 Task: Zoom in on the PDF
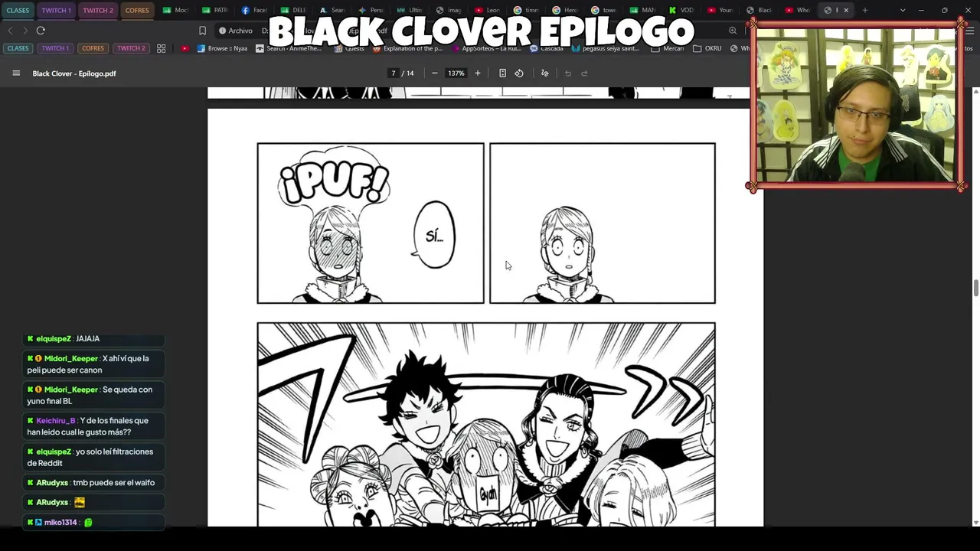477,73
